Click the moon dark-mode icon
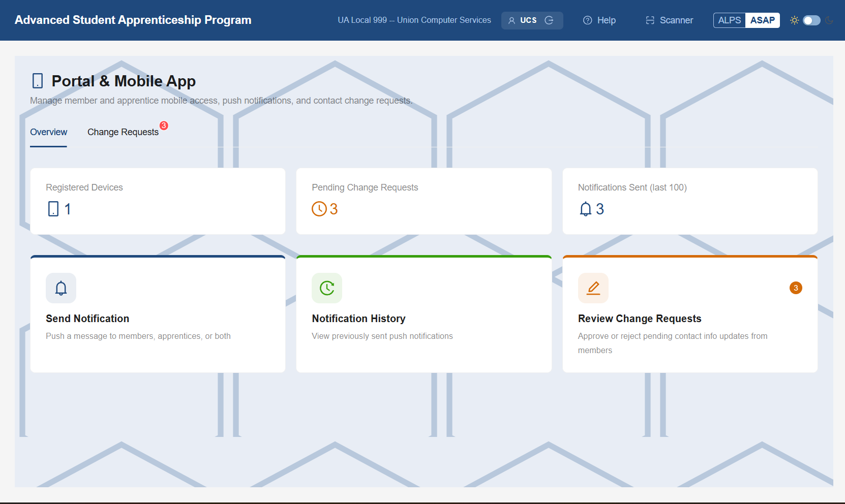 pyautogui.click(x=829, y=20)
